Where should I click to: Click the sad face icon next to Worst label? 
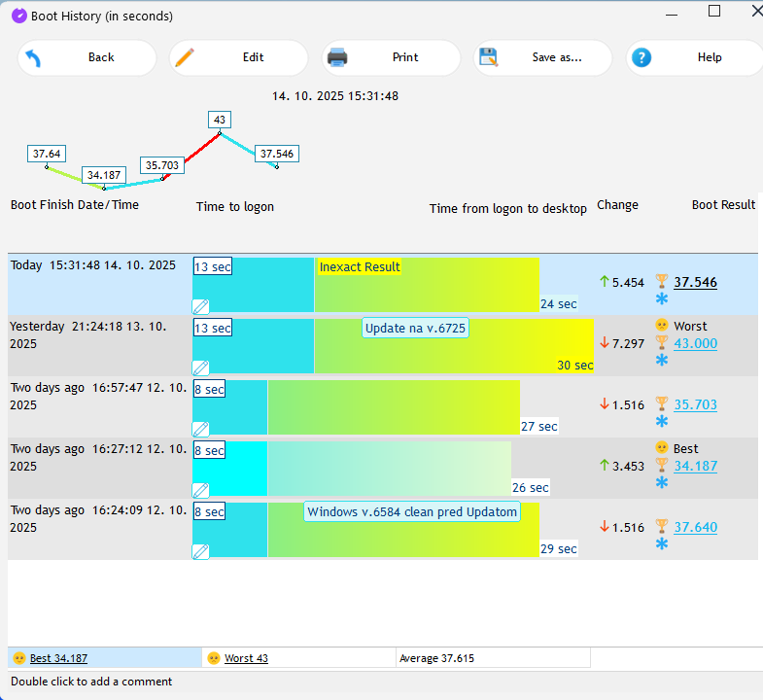tap(662, 326)
